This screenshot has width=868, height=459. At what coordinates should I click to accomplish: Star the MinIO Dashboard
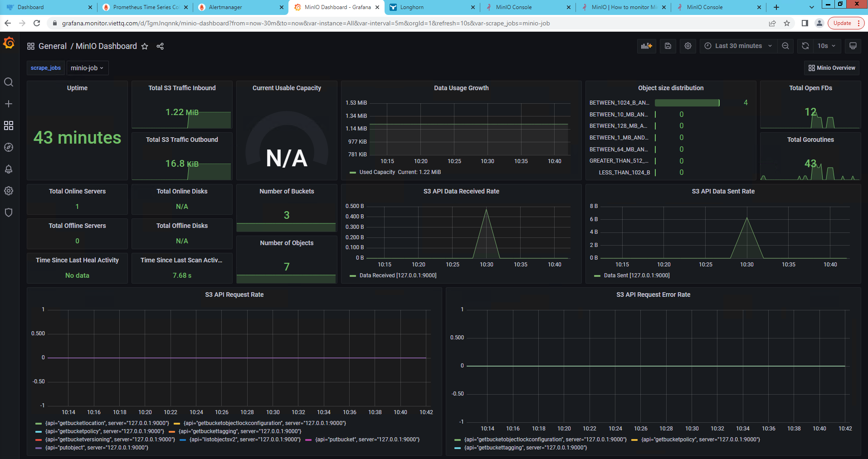[x=144, y=46]
